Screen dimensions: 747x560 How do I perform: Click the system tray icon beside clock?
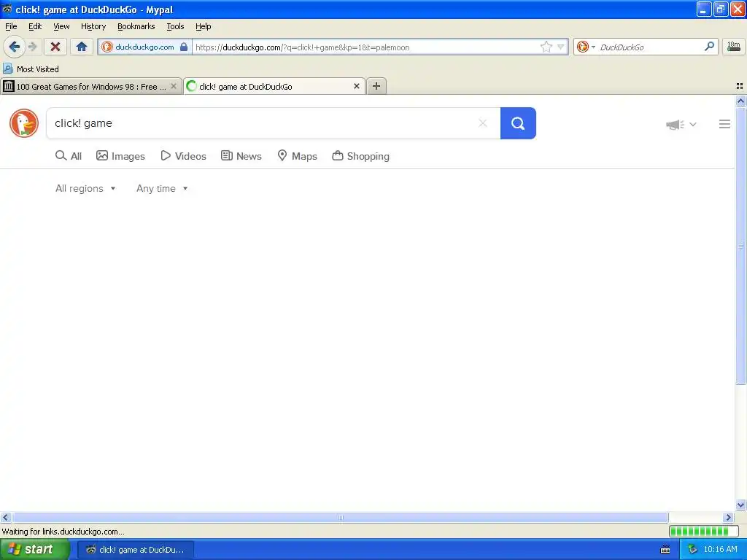(692, 550)
